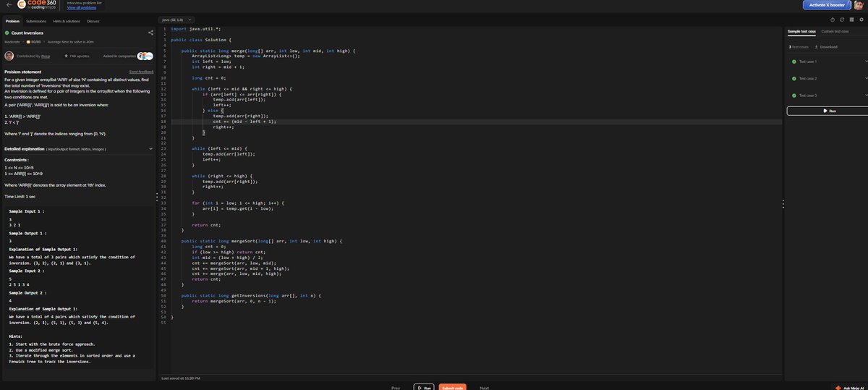Click 'public class Solution {' code line
868x390 pixels.
click(201, 39)
